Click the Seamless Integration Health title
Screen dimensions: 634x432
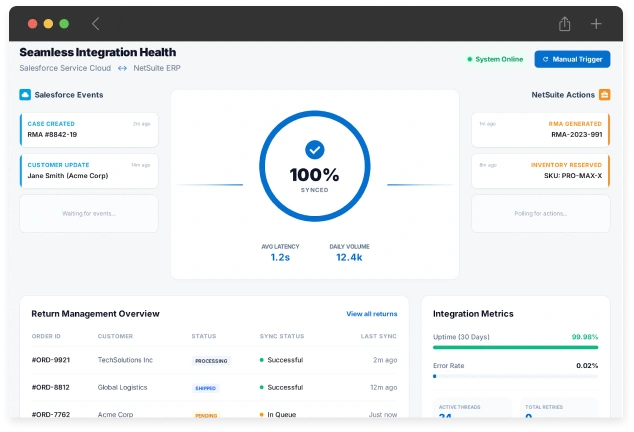(x=98, y=53)
